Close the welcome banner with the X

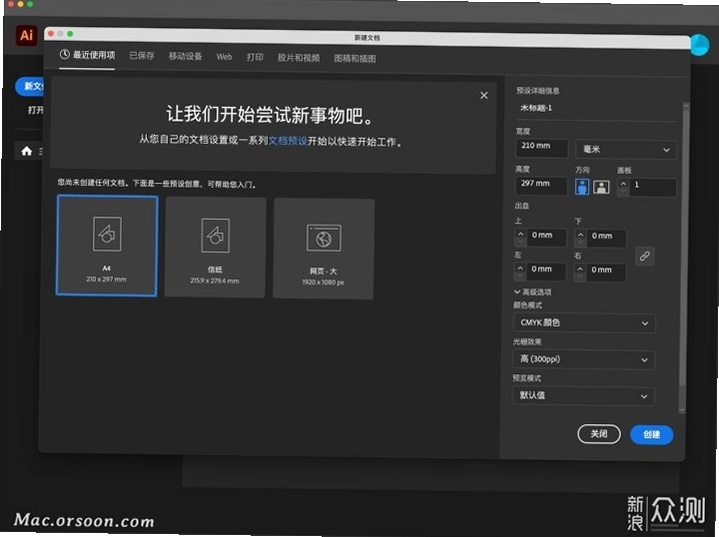point(484,95)
